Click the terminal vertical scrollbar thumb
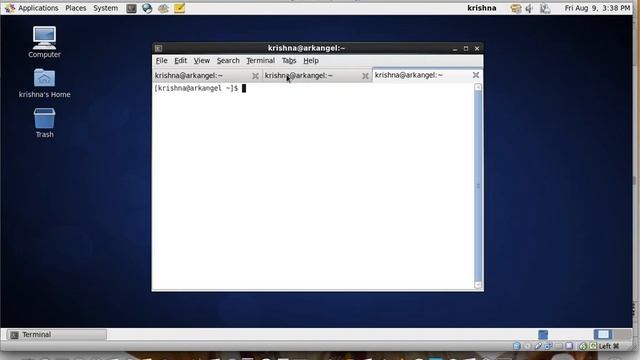Screen dimensions: 640x360 click(x=478, y=186)
